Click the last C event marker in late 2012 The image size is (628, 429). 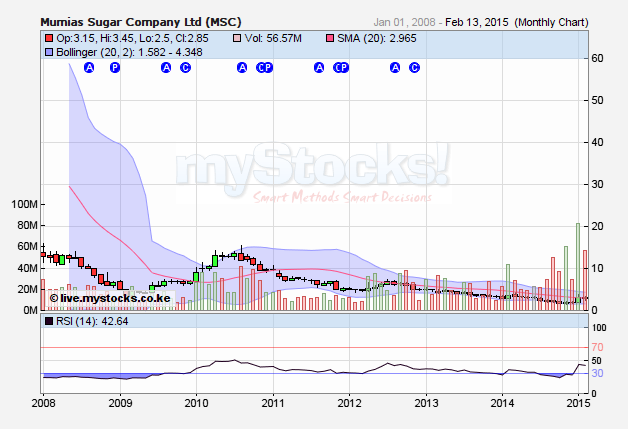[x=415, y=67]
